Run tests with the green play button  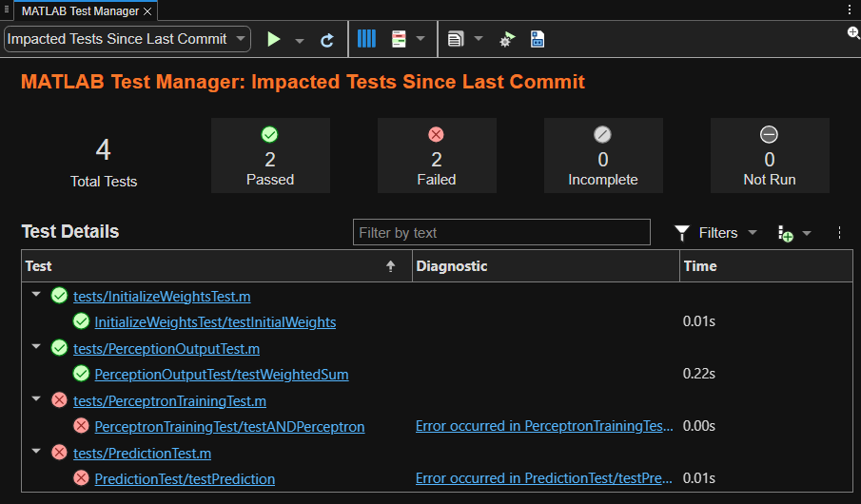tap(274, 39)
